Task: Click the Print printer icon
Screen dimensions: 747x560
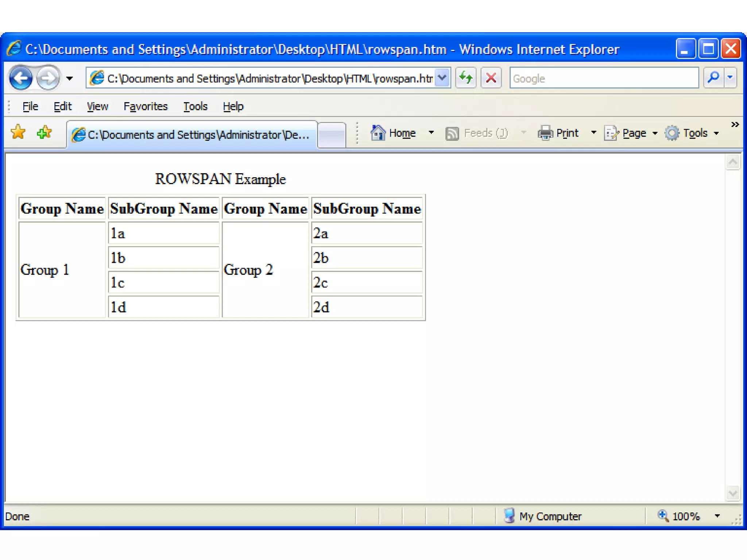Action: tap(545, 133)
